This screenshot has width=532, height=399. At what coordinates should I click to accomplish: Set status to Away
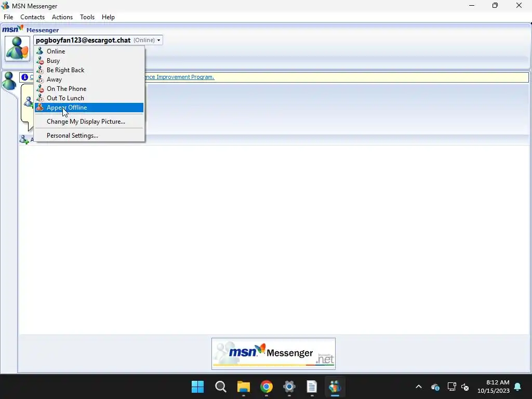89,79
